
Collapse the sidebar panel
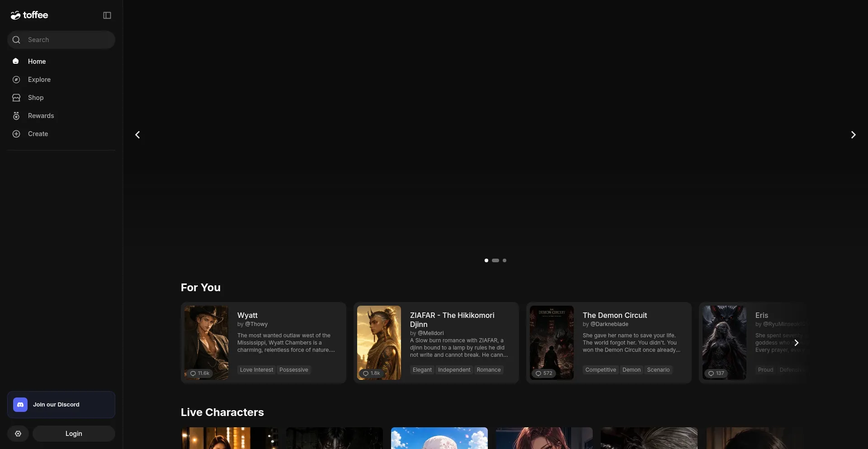click(x=107, y=15)
